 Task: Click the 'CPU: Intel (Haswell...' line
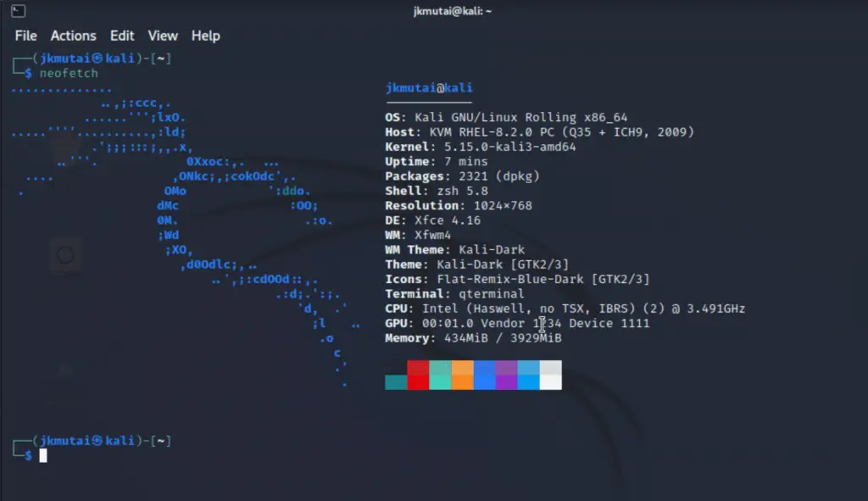tap(565, 309)
